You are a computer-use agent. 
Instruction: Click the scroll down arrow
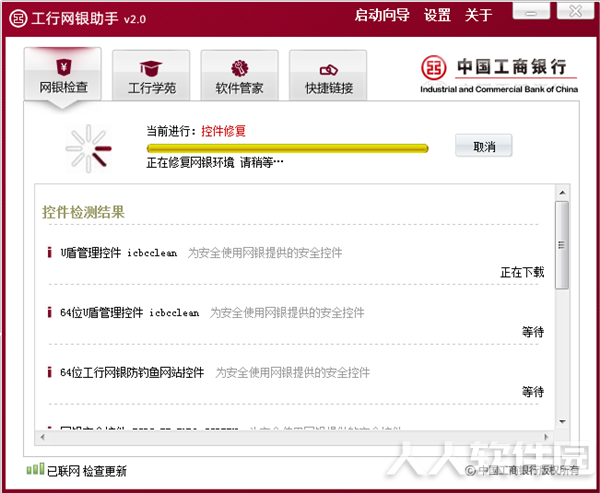pos(562,422)
